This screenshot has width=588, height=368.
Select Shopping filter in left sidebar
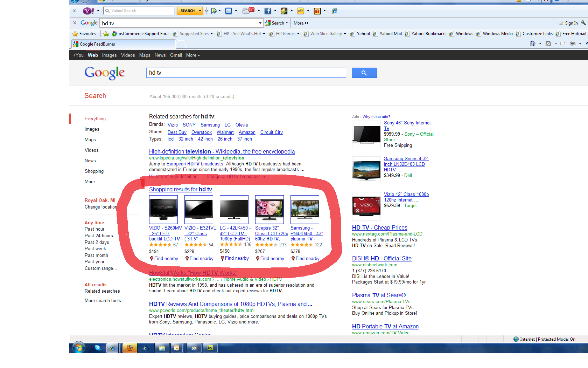[x=94, y=171]
